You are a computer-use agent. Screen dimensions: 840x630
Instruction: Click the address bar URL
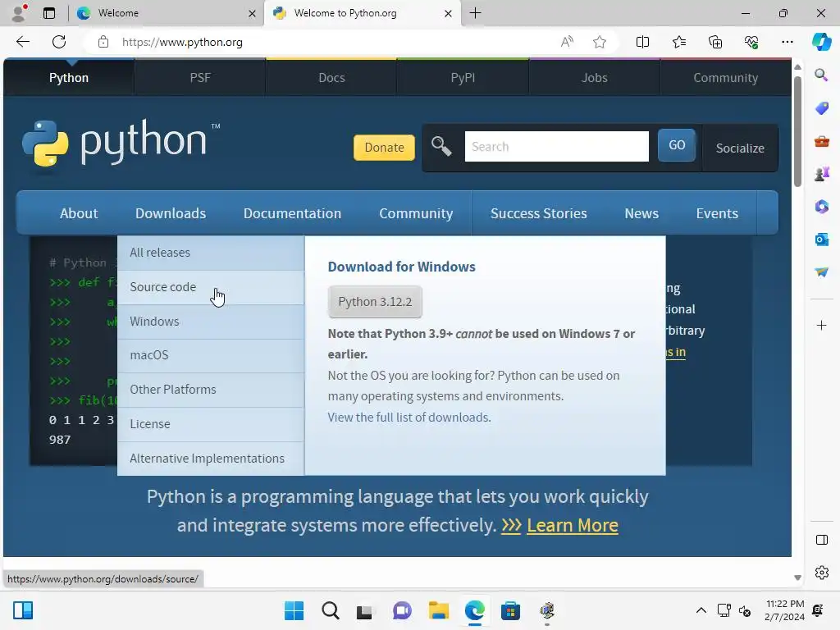tap(182, 42)
